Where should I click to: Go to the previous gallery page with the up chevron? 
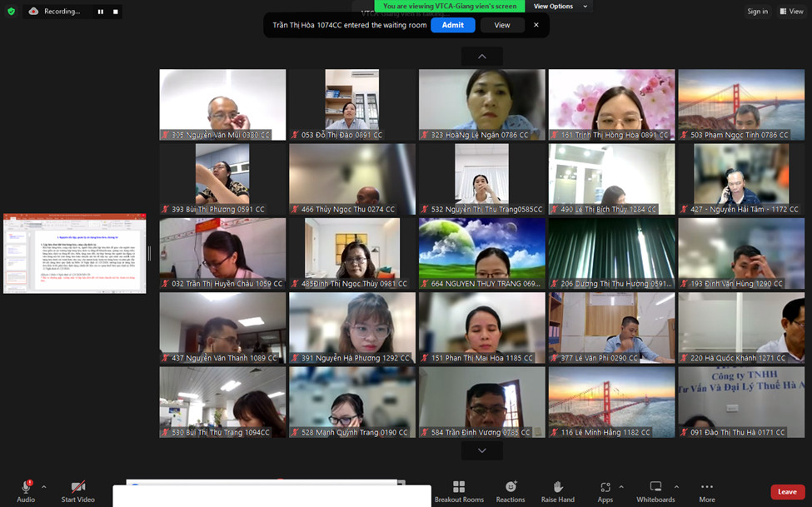click(481, 57)
